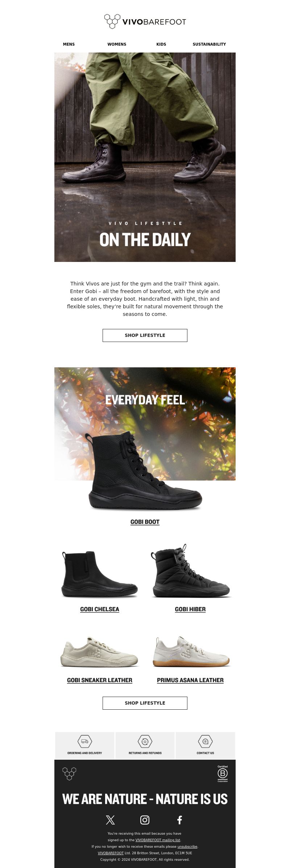Open the Gobi Chelsea link
This screenshot has height=868, width=290.
pyautogui.click(x=100, y=609)
